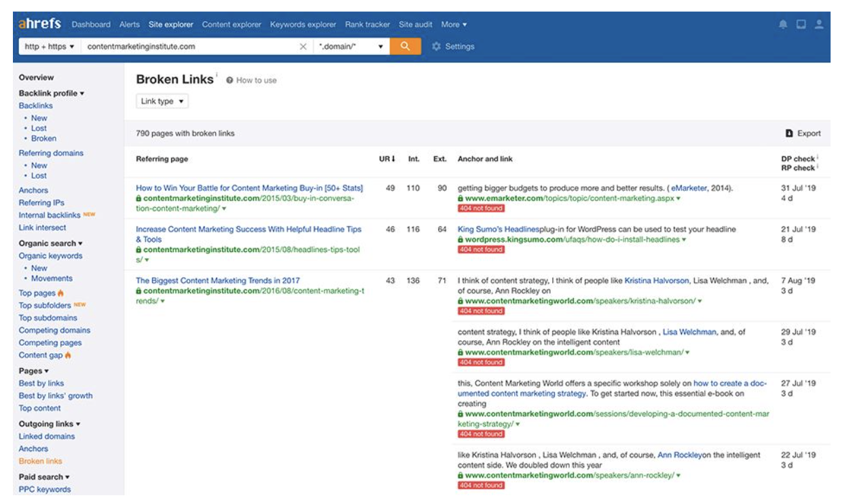Open the Link type filter dropdown

pyautogui.click(x=162, y=101)
